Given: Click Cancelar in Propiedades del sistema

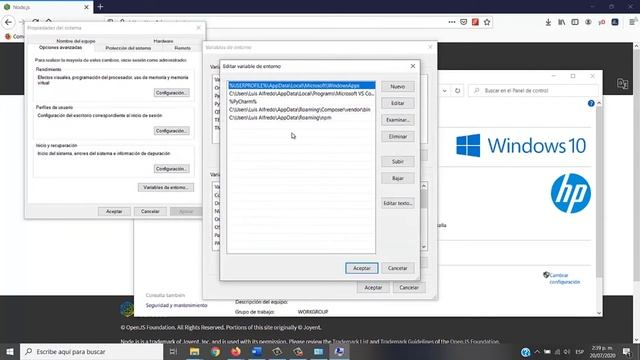Looking at the screenshot, I should 150,211.
